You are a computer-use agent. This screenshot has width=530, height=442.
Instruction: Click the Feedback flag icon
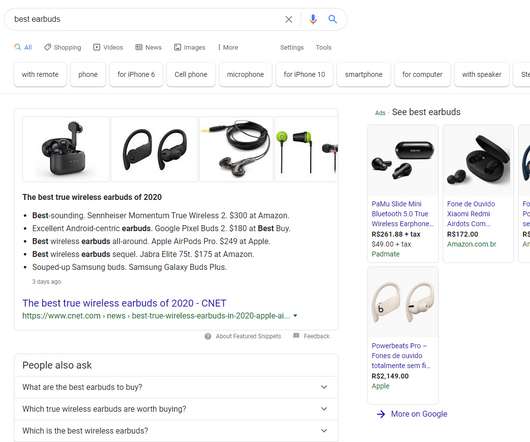tap(296, 336)
